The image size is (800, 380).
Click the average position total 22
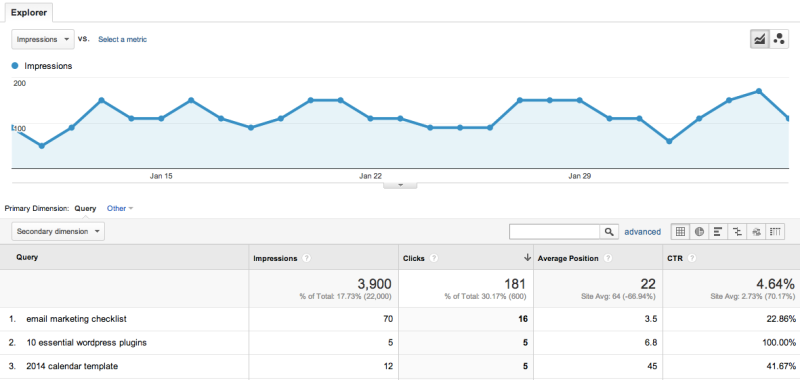pos(648,284)
